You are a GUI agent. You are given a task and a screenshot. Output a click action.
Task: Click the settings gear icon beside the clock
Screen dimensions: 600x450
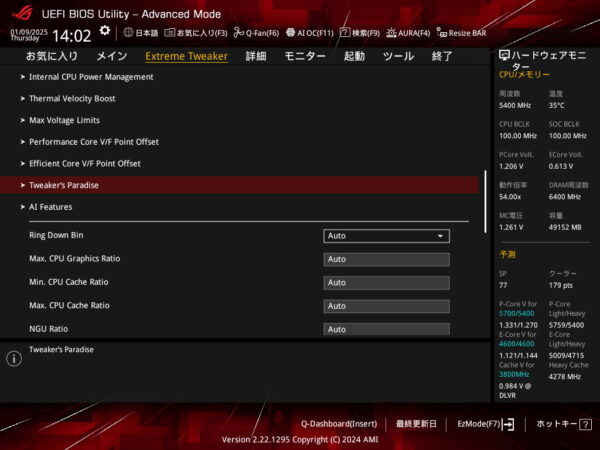(105, 32)
